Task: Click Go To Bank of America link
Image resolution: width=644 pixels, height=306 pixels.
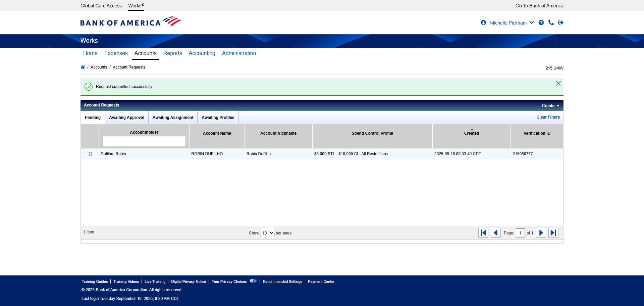Action: (x=539, y=6)
